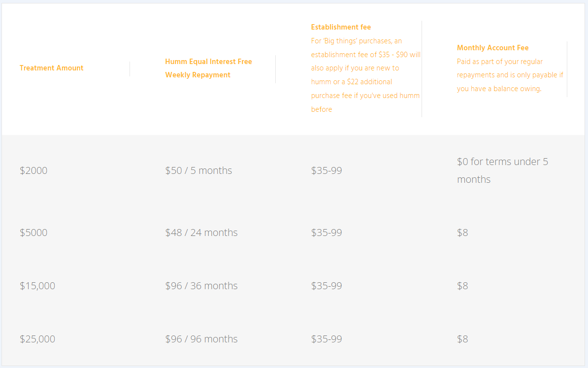Screen dimensions: 588x368
Task: Click the '$0 for terms under 5 months' cell
Action: click(x=502, y=170)
